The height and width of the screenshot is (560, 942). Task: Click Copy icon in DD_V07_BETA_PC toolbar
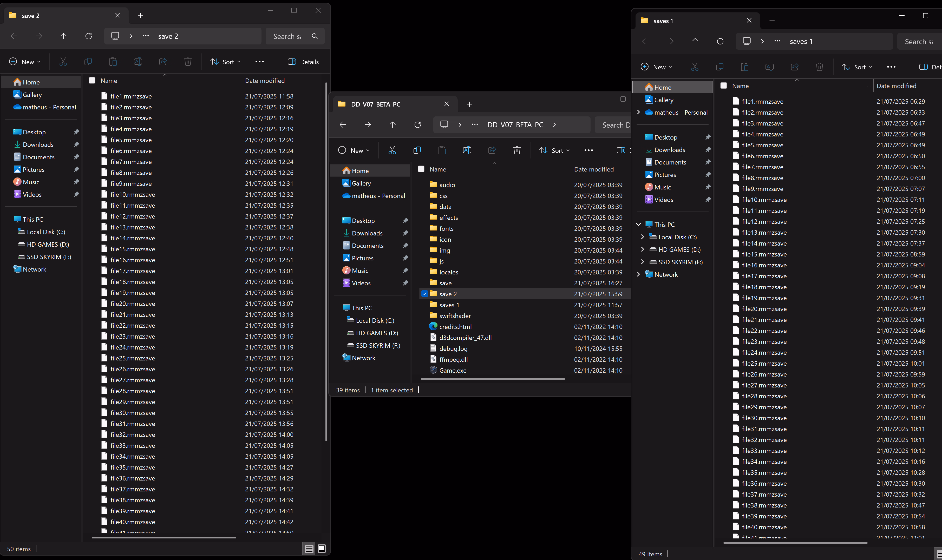[x=417, y=150]
